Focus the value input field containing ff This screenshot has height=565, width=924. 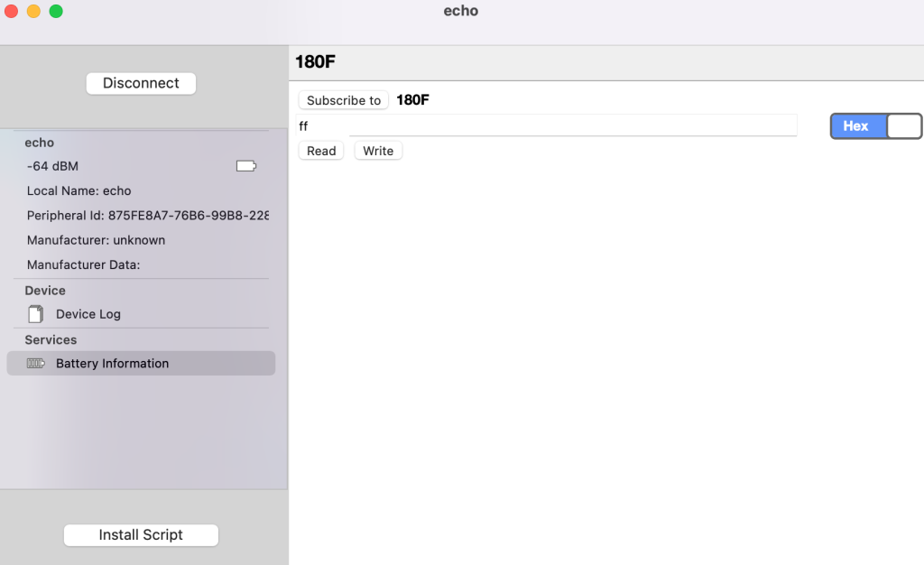click(x=547, y=126)
